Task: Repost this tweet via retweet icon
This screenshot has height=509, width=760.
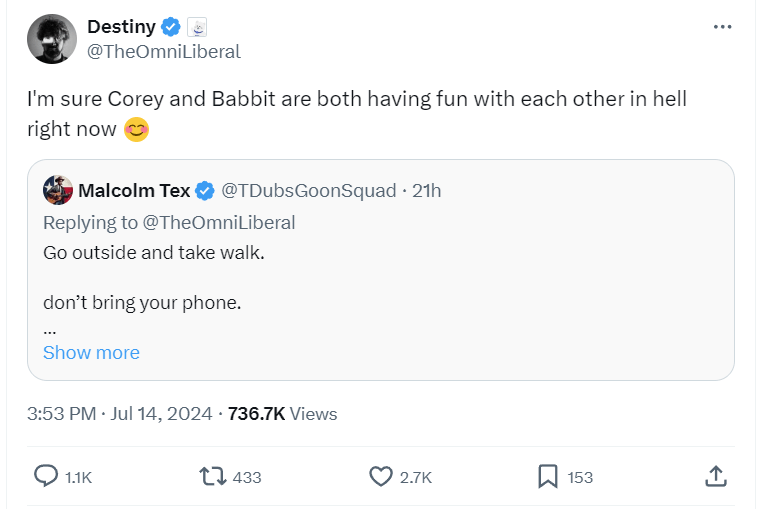Action: 214,477
